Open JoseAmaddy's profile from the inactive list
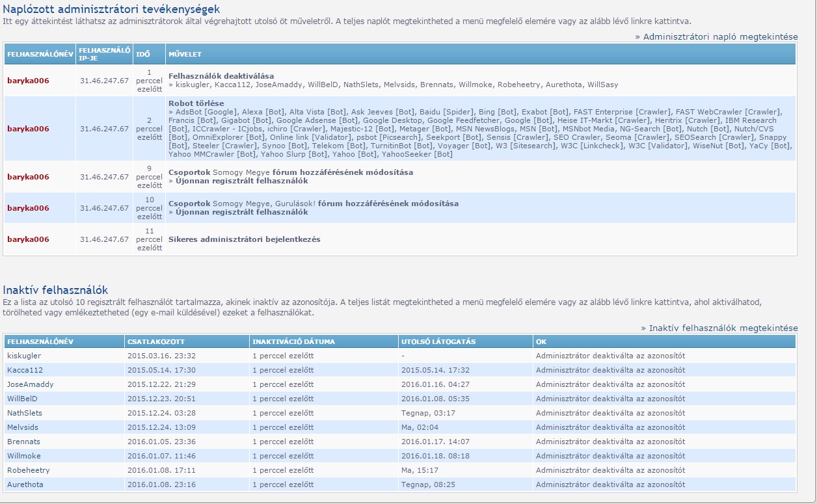Image resolution: width=817 pixels, height=504 pixels. click(31, 384)
